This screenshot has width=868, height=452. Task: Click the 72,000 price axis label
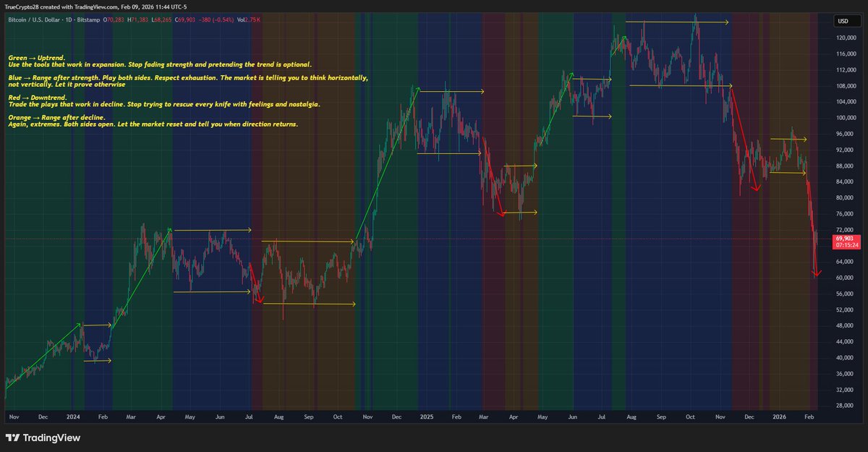click(843, 229)
